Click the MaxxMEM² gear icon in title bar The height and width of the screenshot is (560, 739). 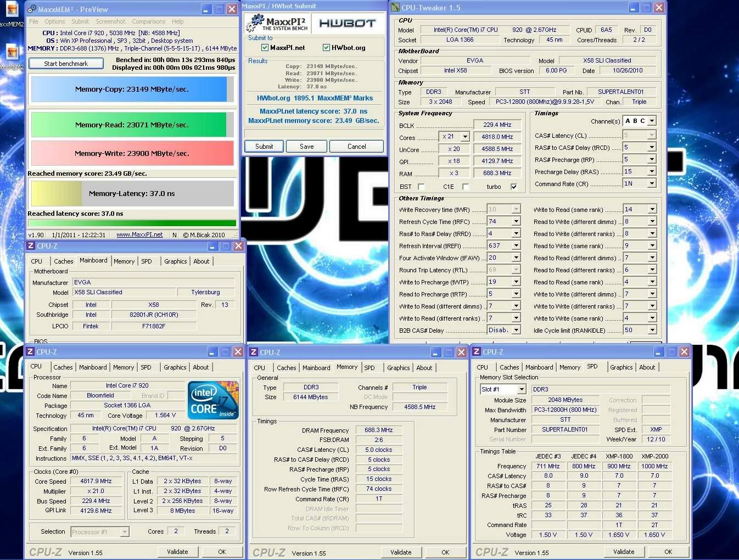coord(32,9)
